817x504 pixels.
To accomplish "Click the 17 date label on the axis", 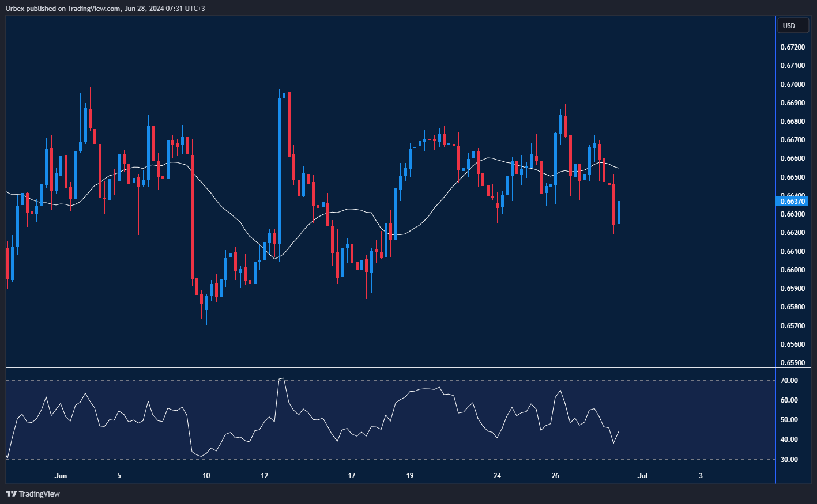I will tap(351, 476).
